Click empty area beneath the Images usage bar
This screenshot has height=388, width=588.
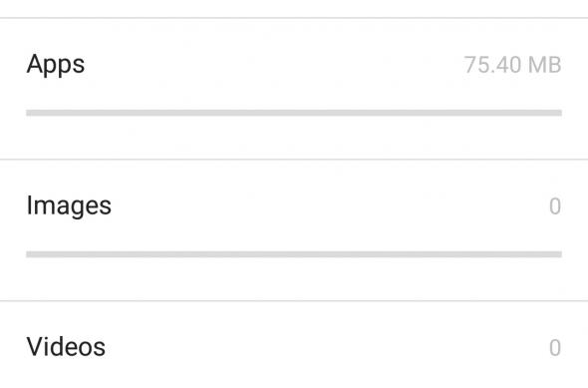[294, 278]
